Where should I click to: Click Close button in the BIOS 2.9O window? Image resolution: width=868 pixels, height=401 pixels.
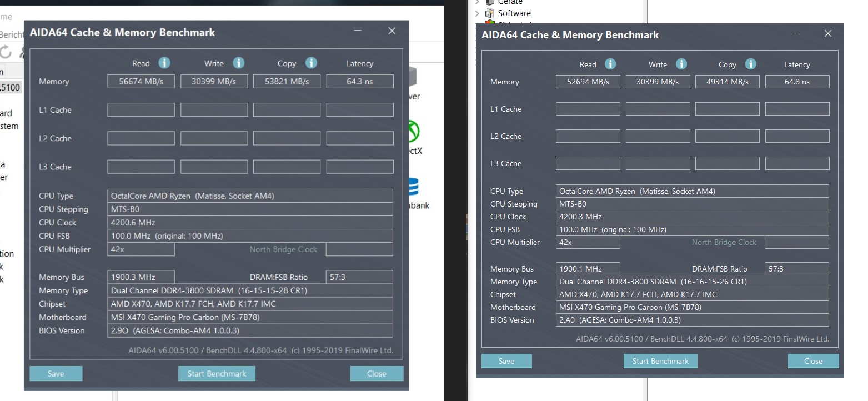tap(377, 373)
